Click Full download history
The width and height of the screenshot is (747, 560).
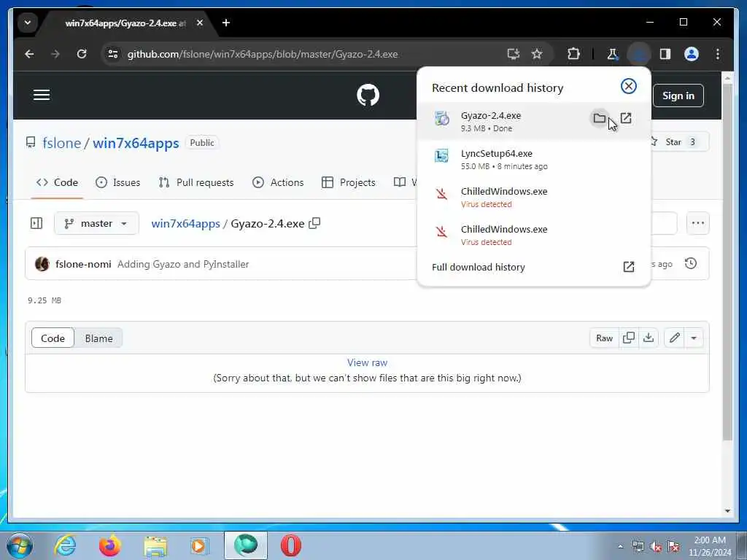click(x=478, y=267)
